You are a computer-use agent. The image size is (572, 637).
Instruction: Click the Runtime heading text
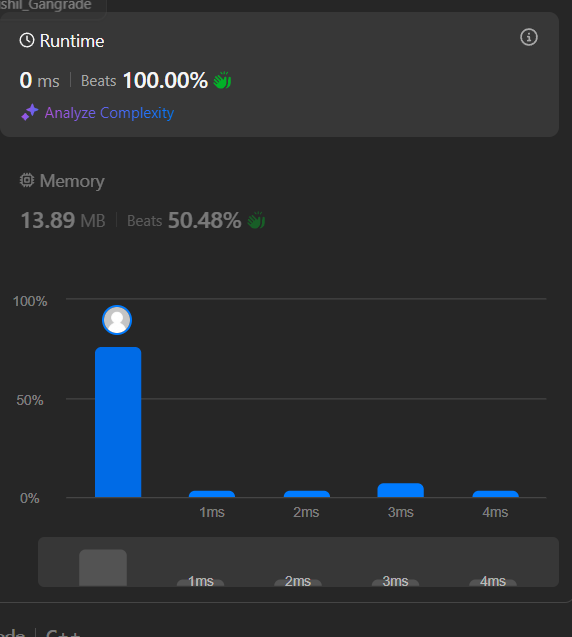point(72,41)
